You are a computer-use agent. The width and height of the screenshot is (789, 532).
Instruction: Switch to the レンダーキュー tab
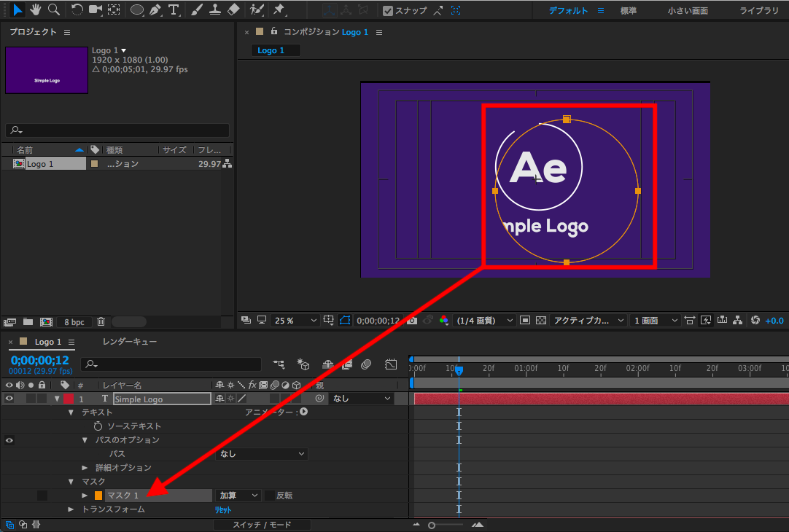(129, 342)
